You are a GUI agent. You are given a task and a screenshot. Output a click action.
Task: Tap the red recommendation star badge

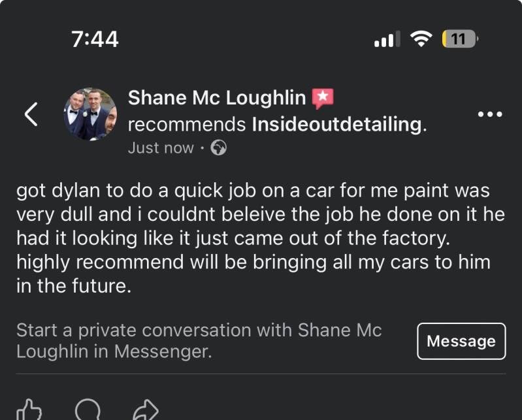[x=323, y=98]
